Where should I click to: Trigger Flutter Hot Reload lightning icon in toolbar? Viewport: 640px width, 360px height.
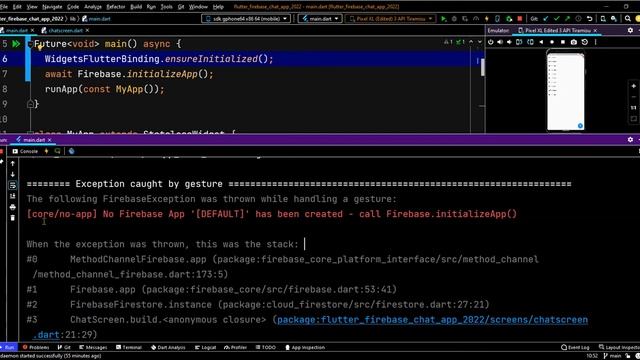point(487,19)
